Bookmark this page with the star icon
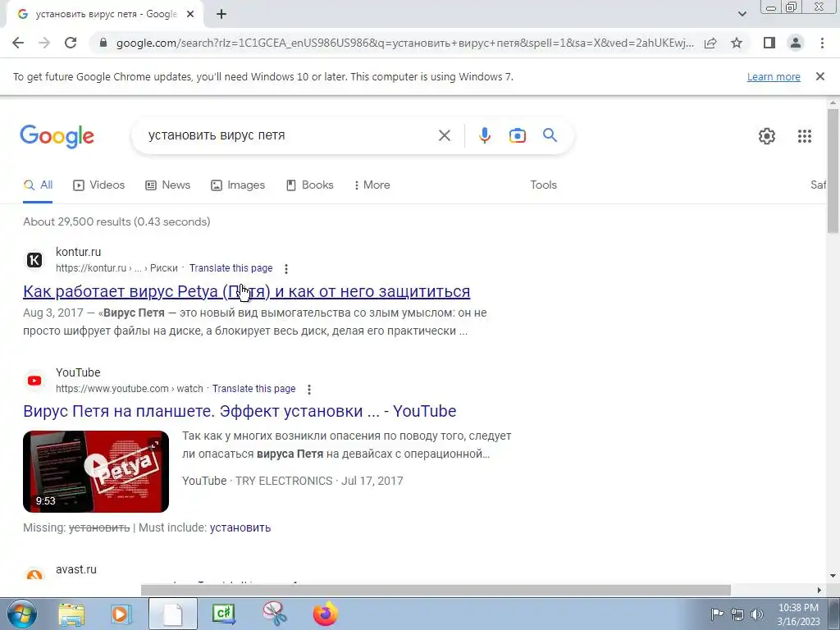Screen dimensions: 840x630 coord(737,43)
